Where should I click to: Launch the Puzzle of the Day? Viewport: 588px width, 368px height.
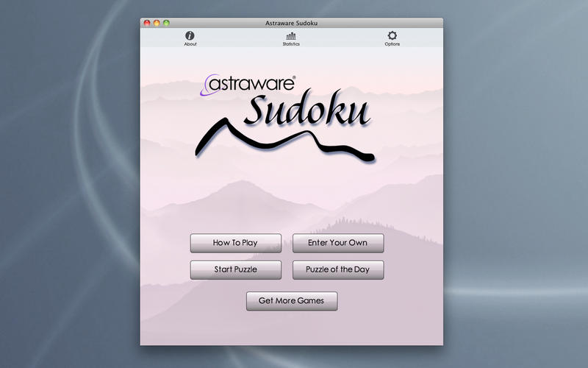point(337,269)
